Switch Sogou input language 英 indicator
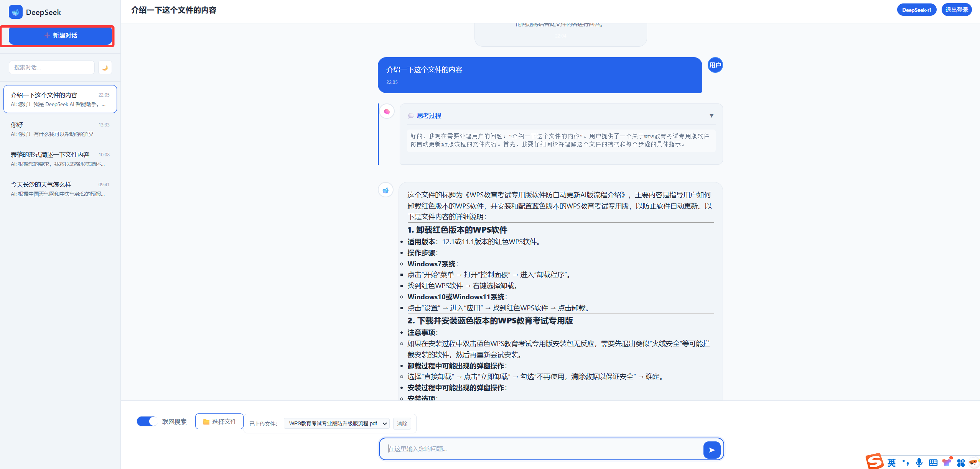This screenshot has width=980, height=469. [891, 462]
